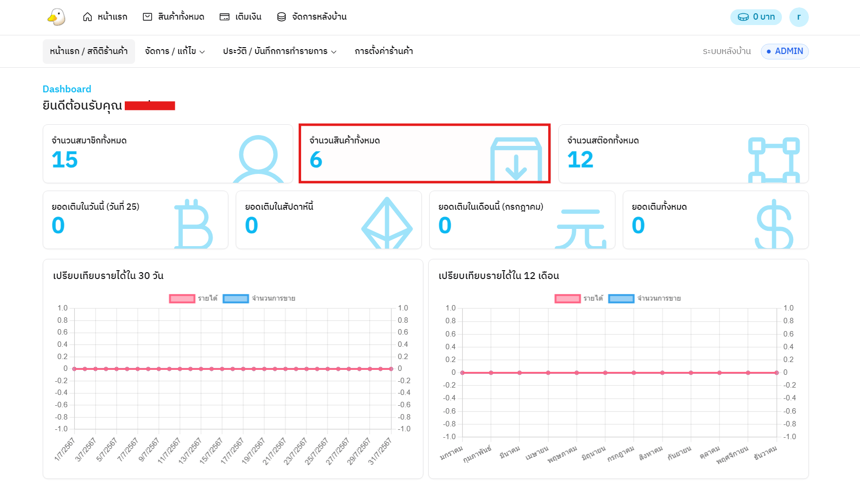
Task: Click the card icon beside เติมเงิน
Action: [x=224, y=17]
